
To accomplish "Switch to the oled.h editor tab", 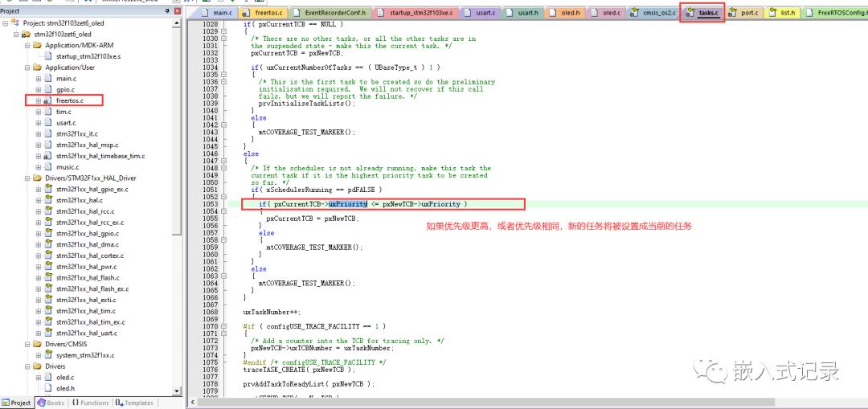I will click(564, 12).
